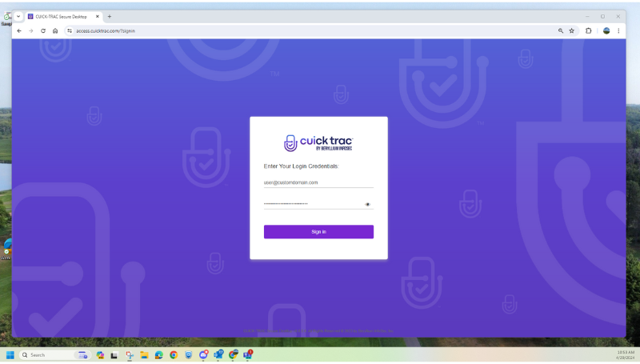
Task: Open File Explorer from the taskbar
Action: pyautogui.click(x=144, y=355)
